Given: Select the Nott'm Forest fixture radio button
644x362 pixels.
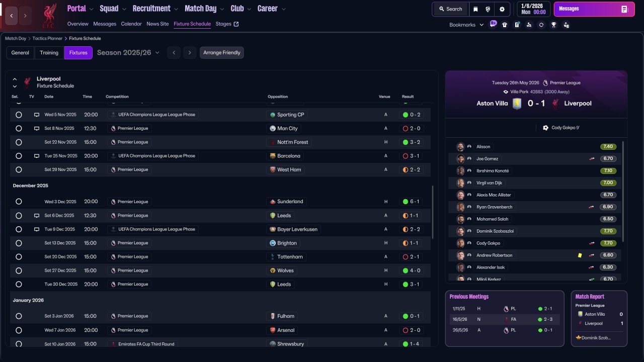Looking at the screenshot, I should click(19, 142).
